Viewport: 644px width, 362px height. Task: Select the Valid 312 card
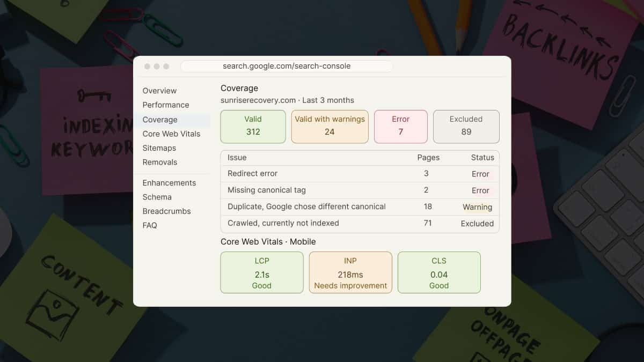click(x=253, y=127)
